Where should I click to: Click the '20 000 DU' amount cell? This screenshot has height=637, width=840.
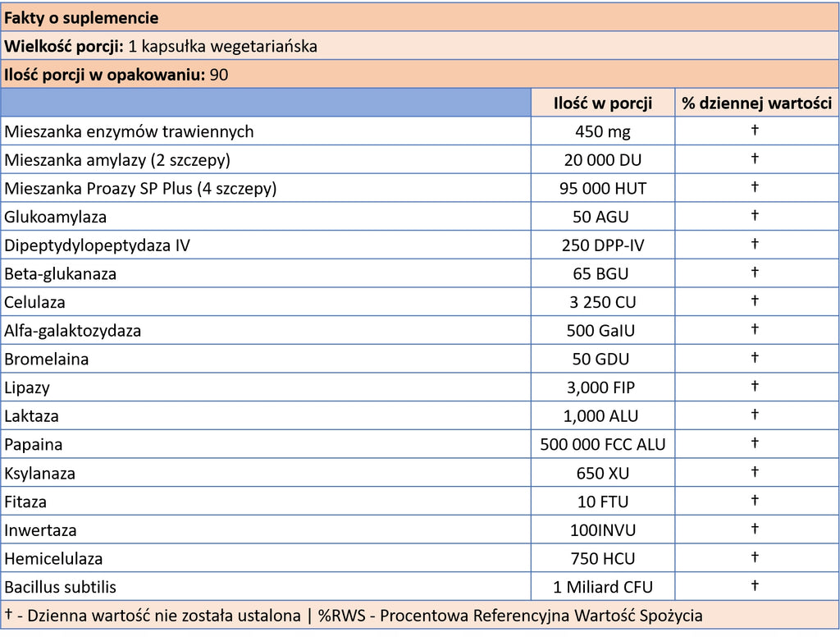pos(603,160)
